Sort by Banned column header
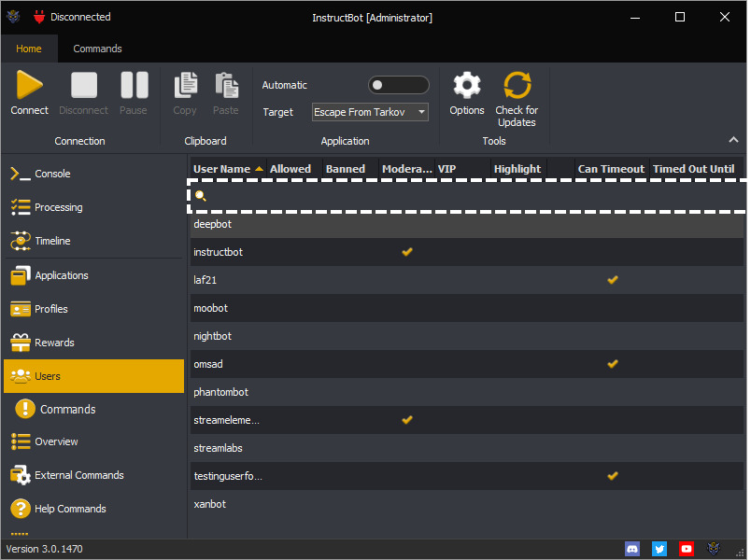 pos(350,169)
